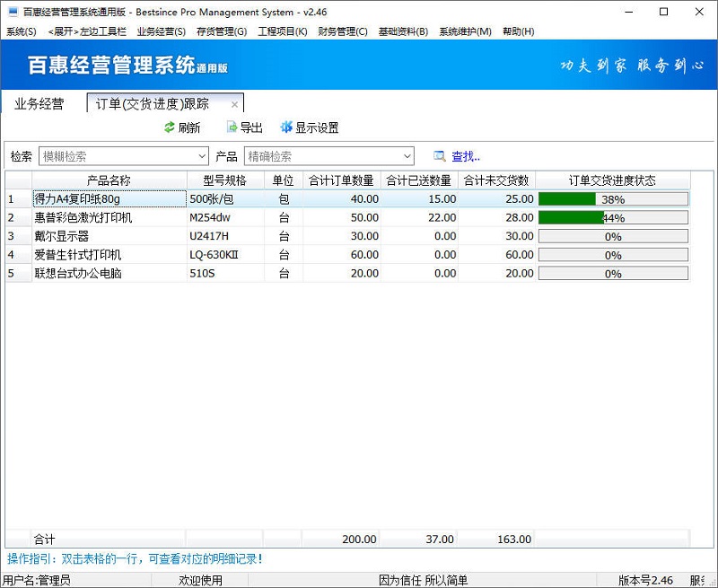Click the 510S model cell
Image resolution: width=718 pixels, height=588 pixels.
point(225,274)
